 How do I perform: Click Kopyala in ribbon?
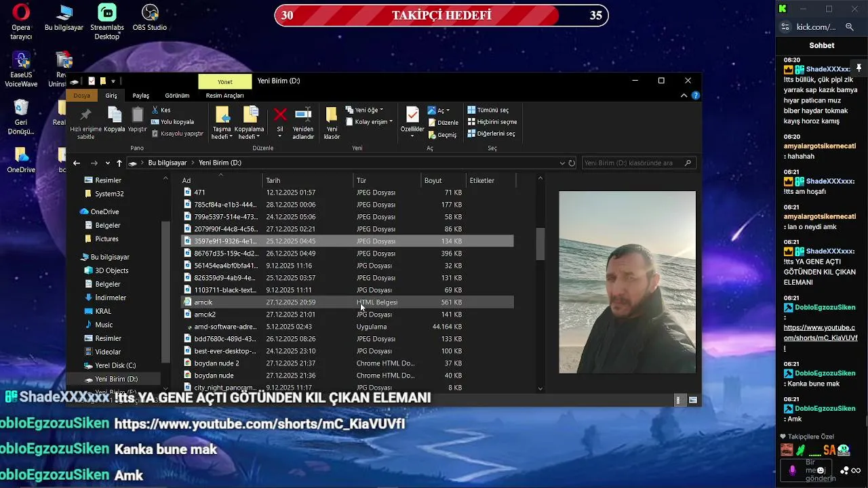pyautogui.click(x=115, y=119)
